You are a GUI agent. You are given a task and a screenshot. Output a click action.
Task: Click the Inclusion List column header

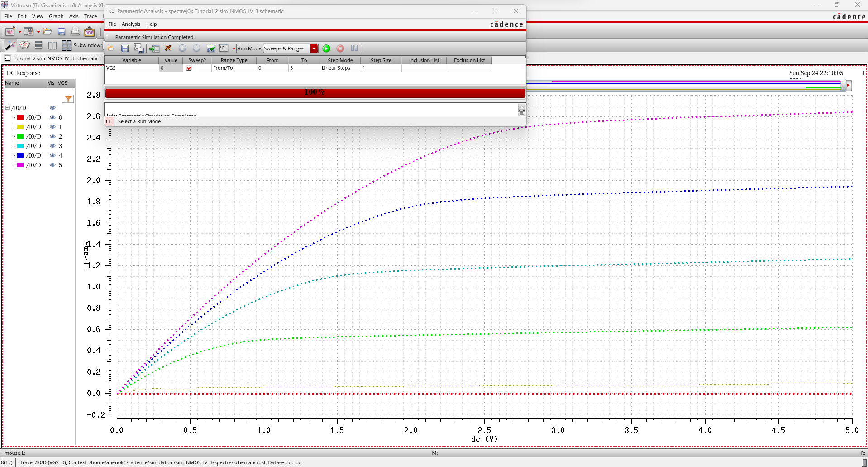(x=424, y=60)
